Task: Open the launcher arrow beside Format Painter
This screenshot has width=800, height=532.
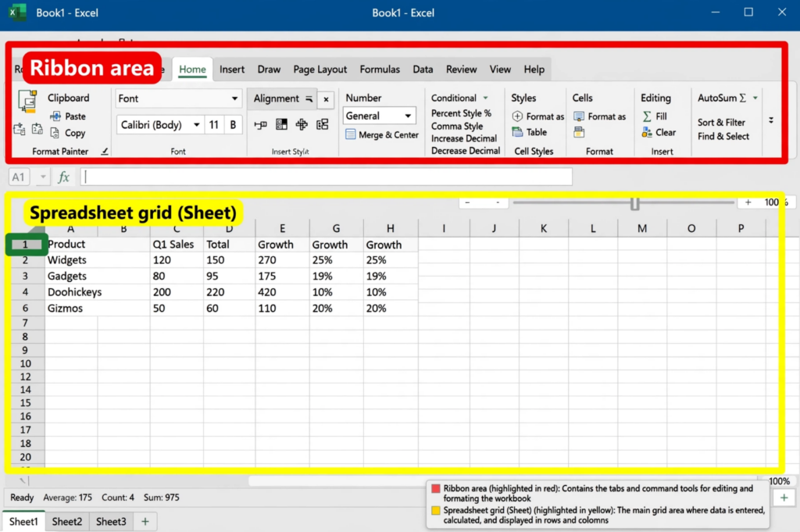Action: point(105,151)
